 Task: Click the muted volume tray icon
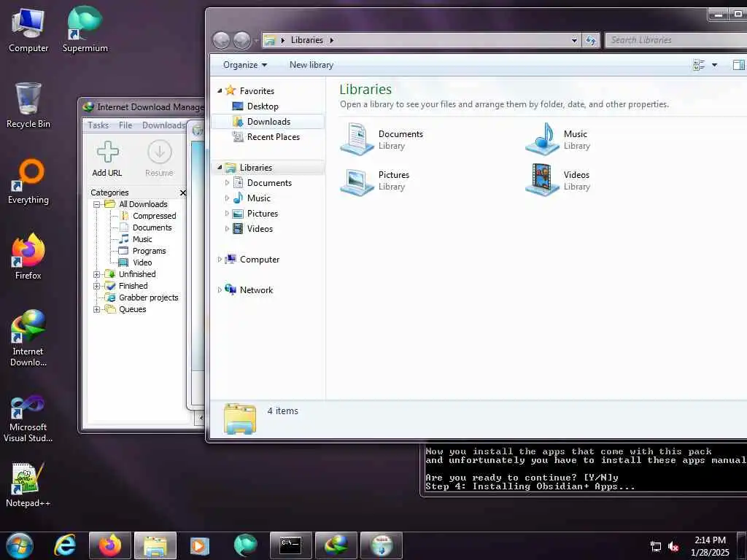(673, 547)
